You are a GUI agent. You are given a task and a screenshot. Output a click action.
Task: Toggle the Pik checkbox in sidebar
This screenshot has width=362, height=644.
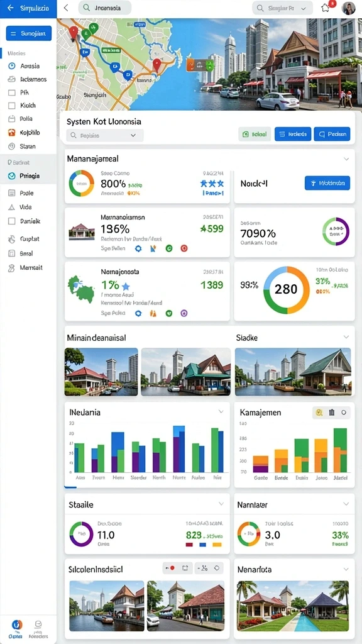pos(12,92)
